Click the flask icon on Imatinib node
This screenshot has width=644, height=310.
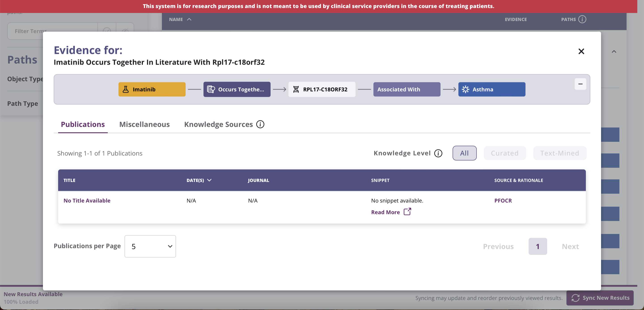125,89
